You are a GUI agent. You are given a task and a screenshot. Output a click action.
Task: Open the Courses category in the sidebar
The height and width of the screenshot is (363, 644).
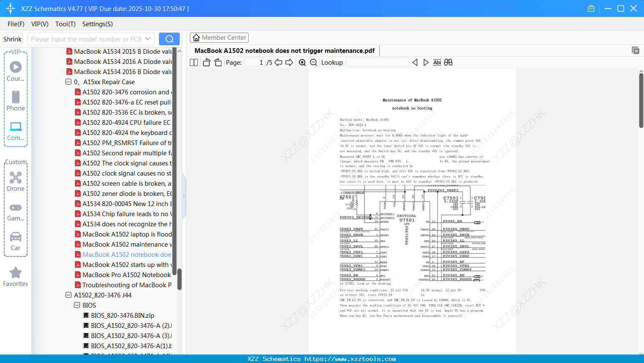16,71
